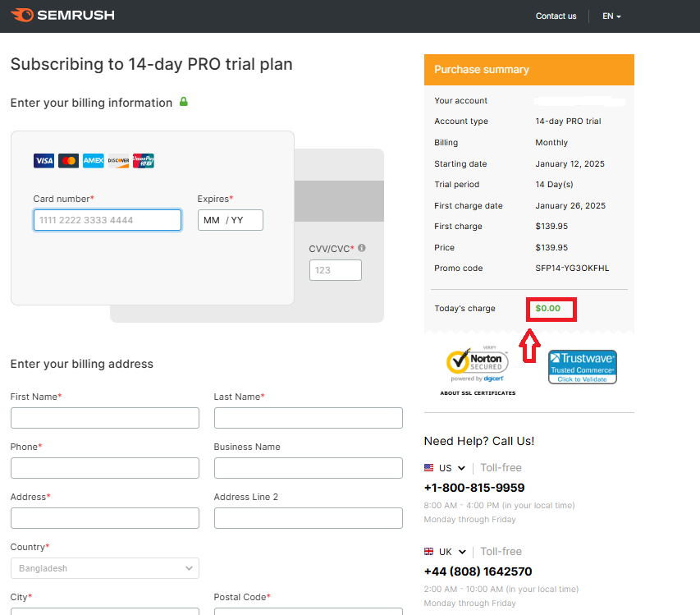This screenshot has width=700, height=615.
Task: Click the About SSL Certificates link
Action: pyautogui.click(x=478, y=393)
